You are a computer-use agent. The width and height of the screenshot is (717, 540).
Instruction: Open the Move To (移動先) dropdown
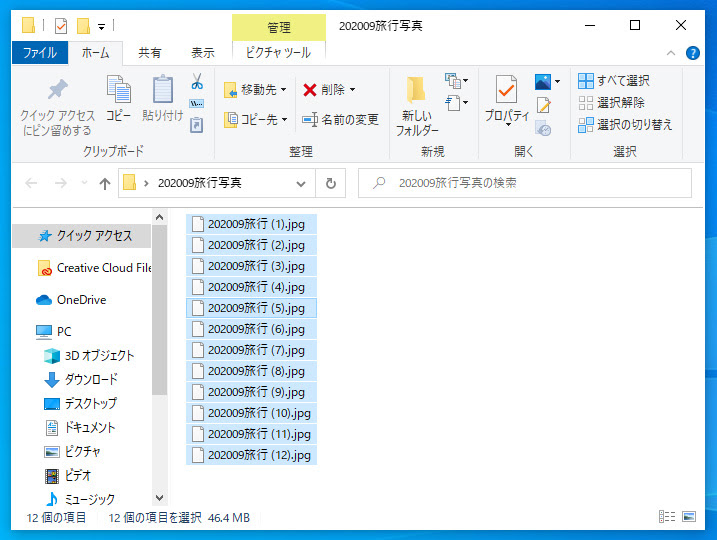pos(255,90)
